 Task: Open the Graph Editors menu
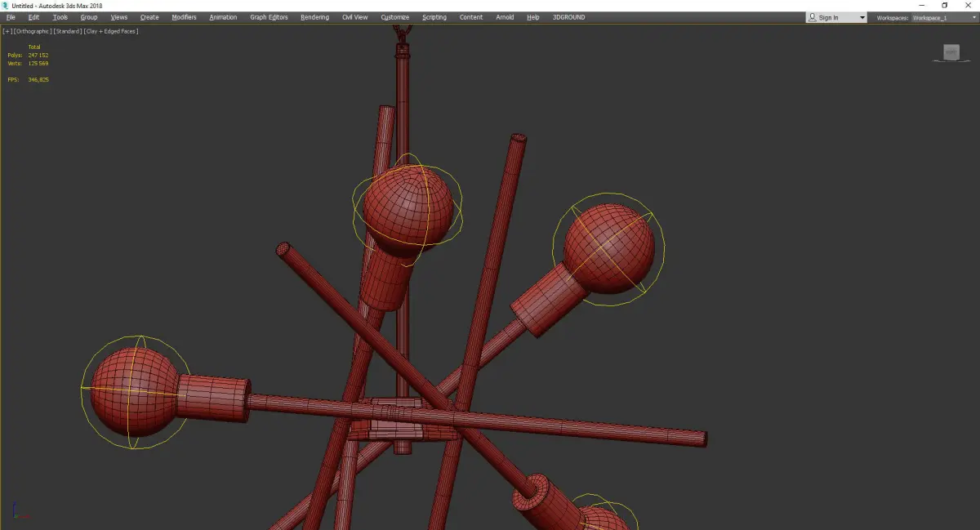click(269, 17)
